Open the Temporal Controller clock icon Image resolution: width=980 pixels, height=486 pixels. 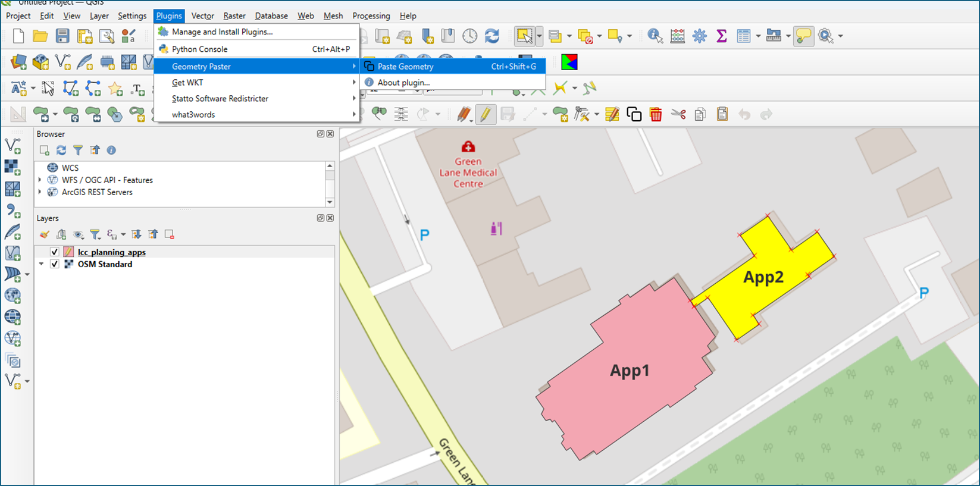pyautogui.click(x=470, y=36)
